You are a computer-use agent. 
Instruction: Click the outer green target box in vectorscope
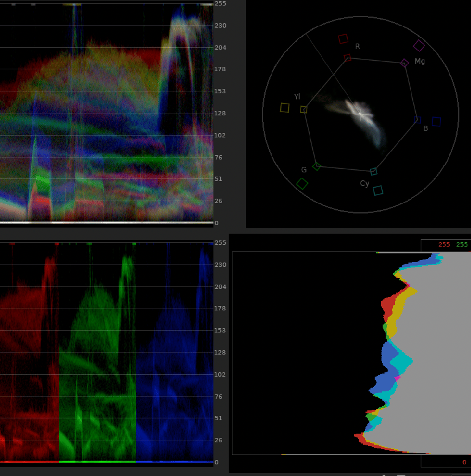coord(302,183)
